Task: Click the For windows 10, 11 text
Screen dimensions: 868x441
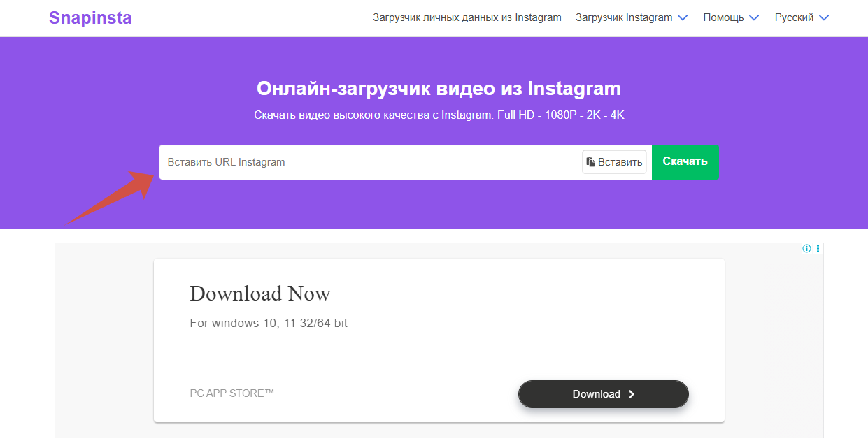Action: point(268,323)
